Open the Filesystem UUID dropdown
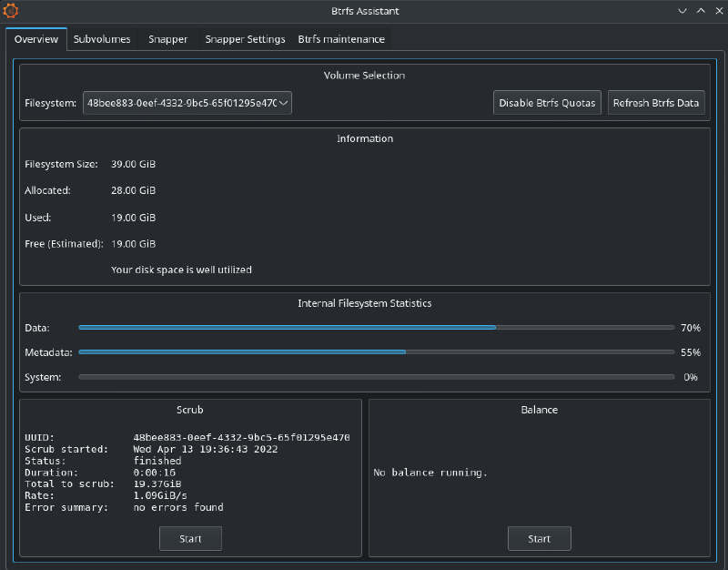The height and width of the screenshot is (570, 728). [187, 103]
